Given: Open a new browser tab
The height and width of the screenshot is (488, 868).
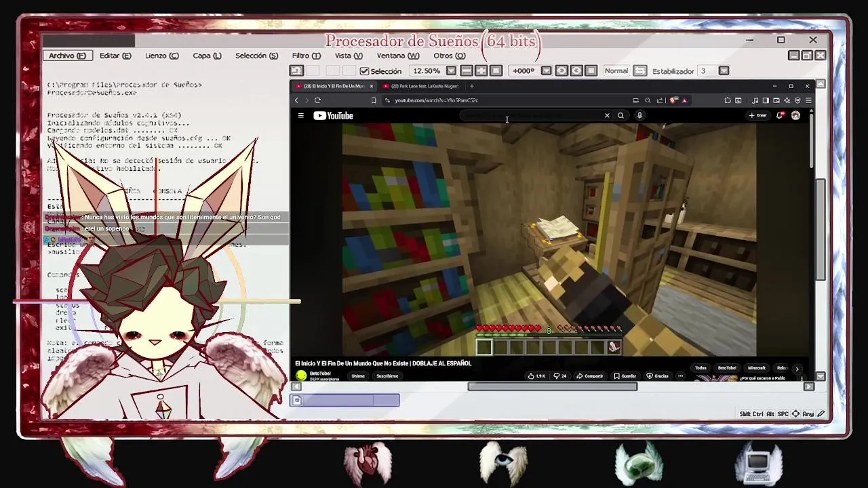Looking at the screenshot, I should pyautogui.click(x=472, y=86).
